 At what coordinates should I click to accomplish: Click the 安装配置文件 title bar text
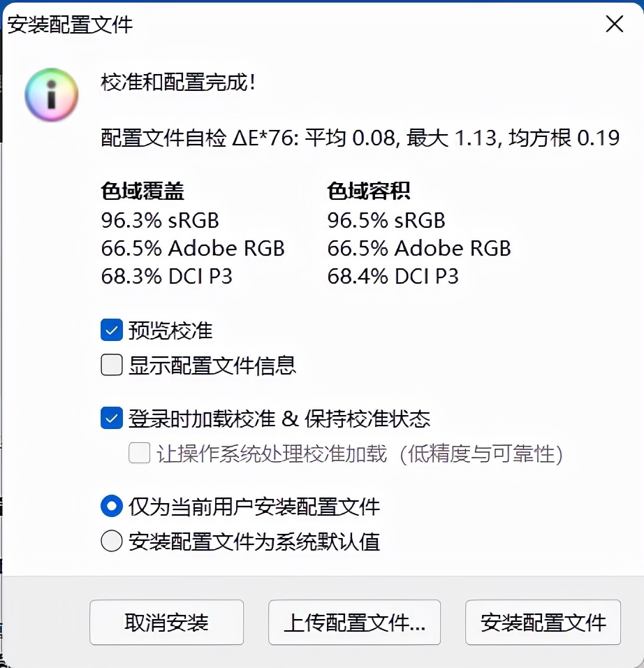70,26
